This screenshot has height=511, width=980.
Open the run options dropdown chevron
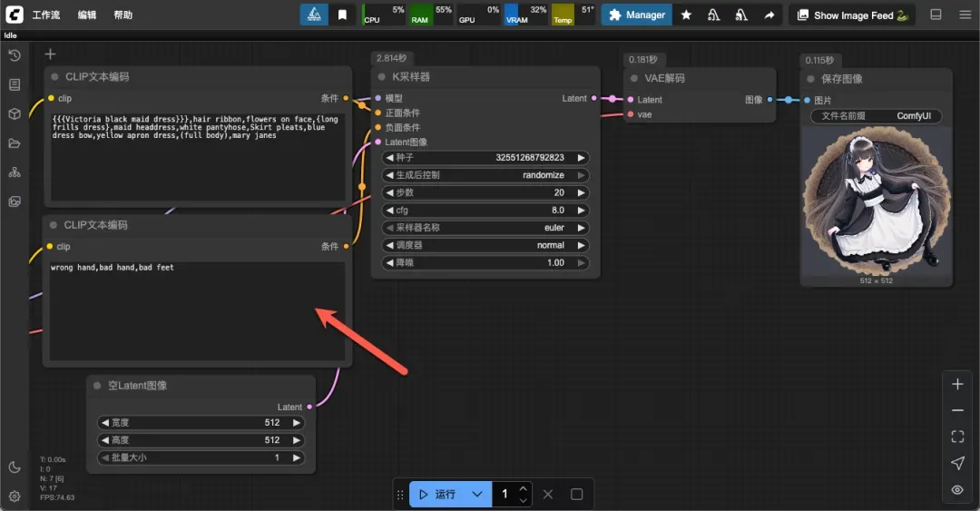point(477,494)
